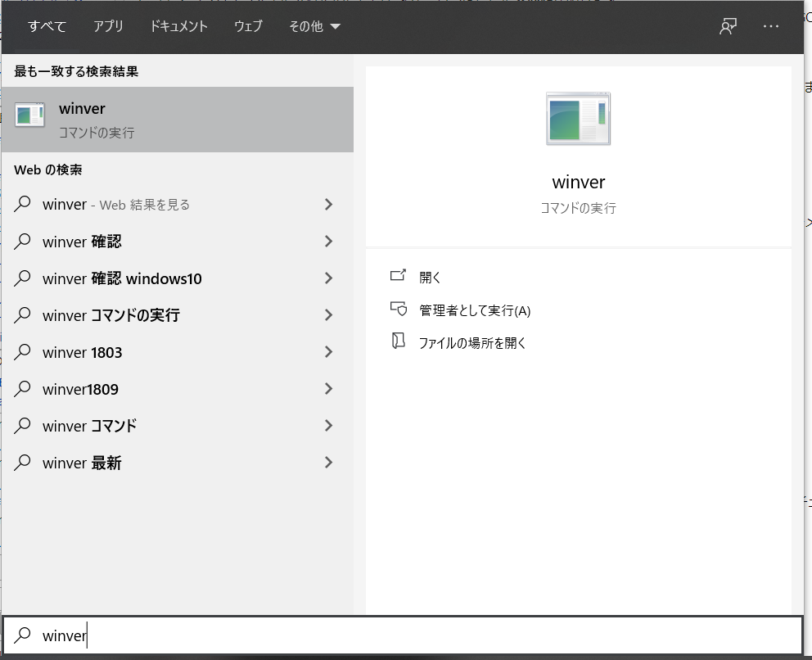Click the winver icon in best match
The image size is (812, 660).
(29, 116)
